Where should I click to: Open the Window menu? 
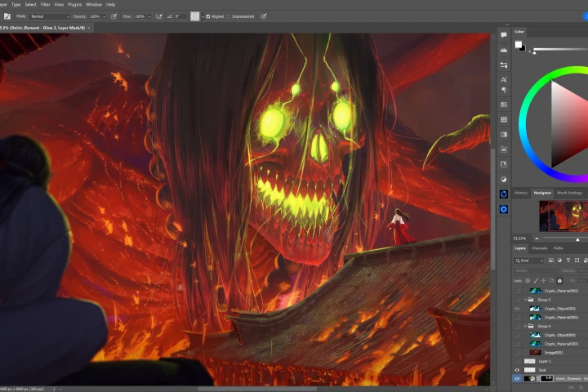(94, 5)
